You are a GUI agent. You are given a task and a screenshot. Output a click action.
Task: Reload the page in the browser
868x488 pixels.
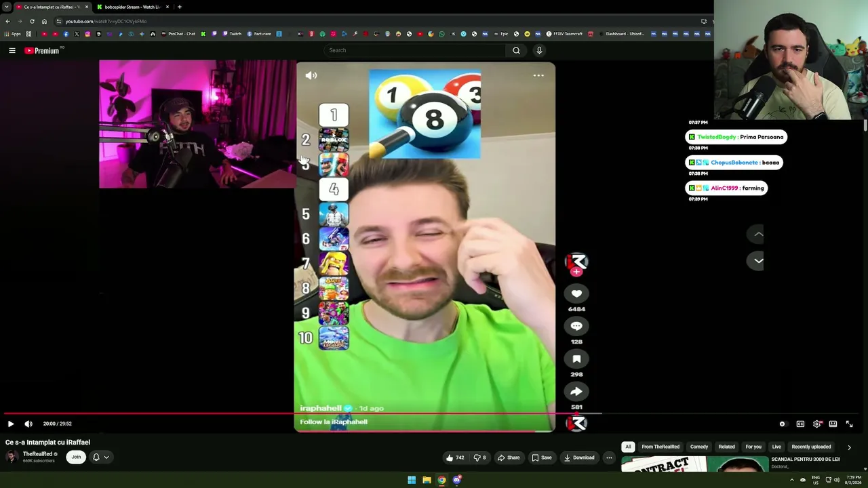32,21
